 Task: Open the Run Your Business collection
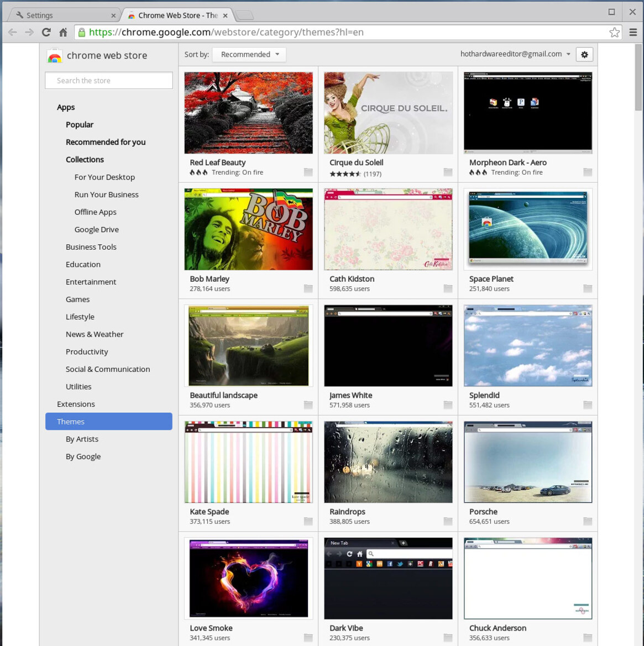[x=106, y=195]
